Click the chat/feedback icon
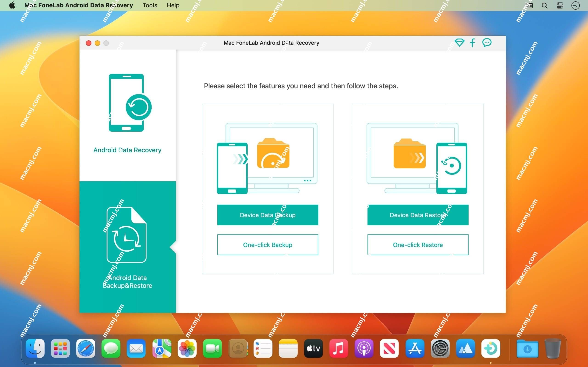This screenshot has height=367, width=588. 487,42
